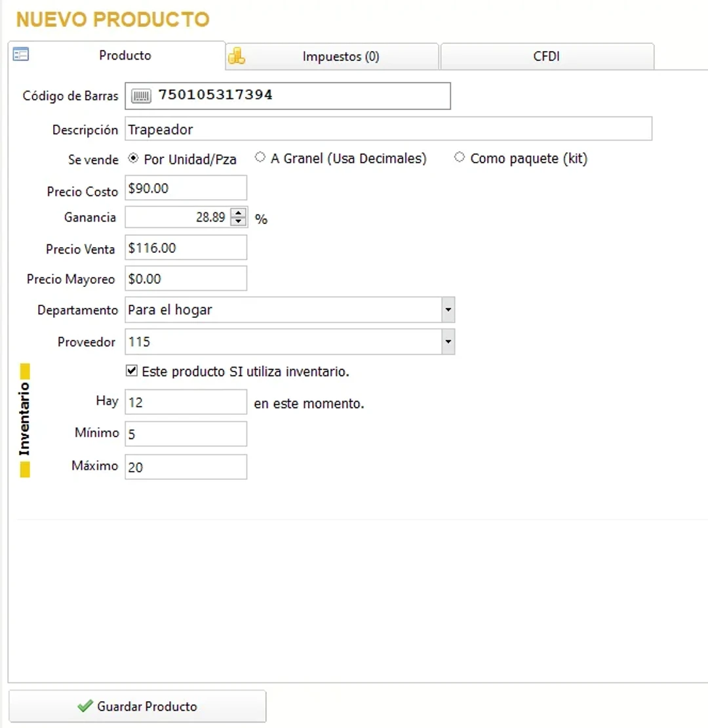Click the form icon on the Producto tab
This screenshot has width=708, height=728.
tap(20, 54)
